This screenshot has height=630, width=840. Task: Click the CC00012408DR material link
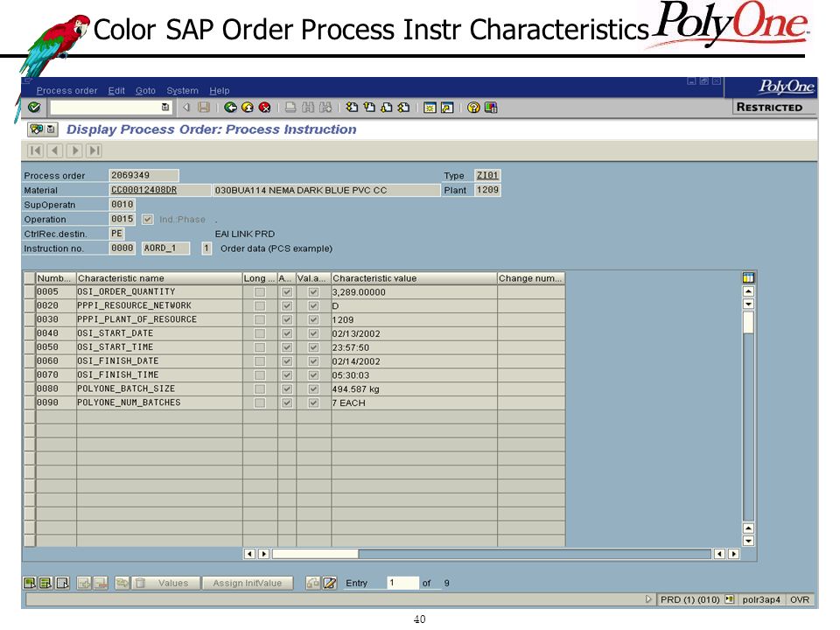pyautogui.click(x=143, y=190)
